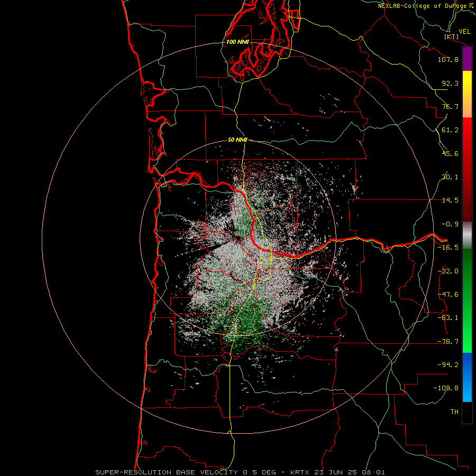
Task: Select the 92.3 velocity legend value
Action: click(x=450, y=83)
